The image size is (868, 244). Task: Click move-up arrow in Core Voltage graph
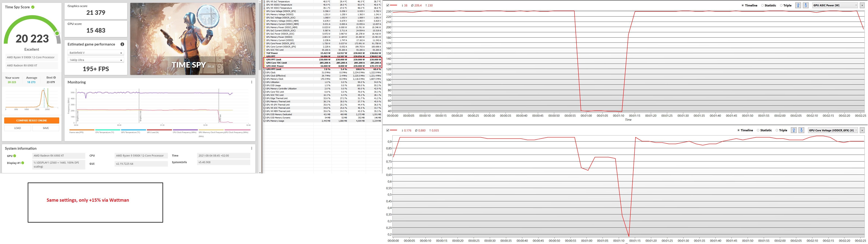794,130
